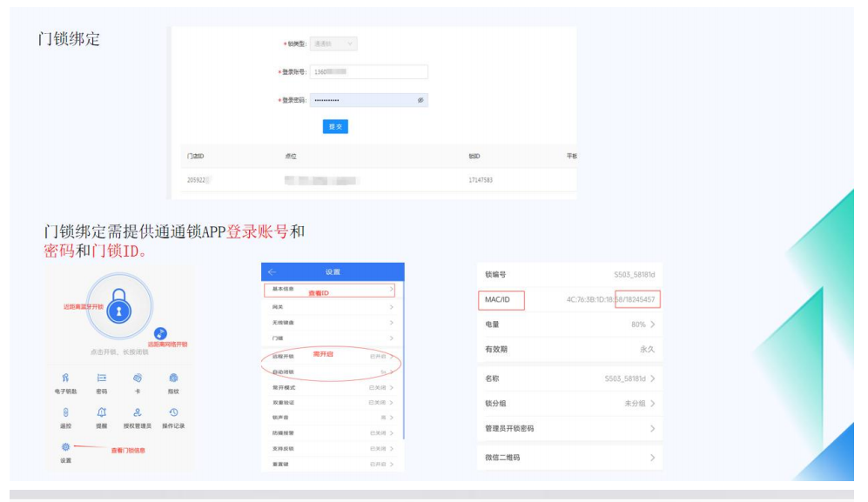
Task: Click the 锁编号 value S503_58181d
Action: 635,275
